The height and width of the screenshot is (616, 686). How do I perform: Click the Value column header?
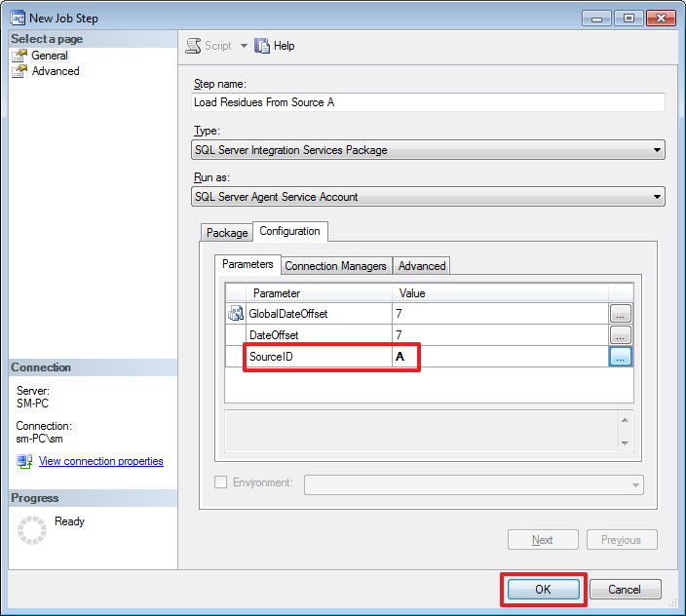tap(500, 293)
